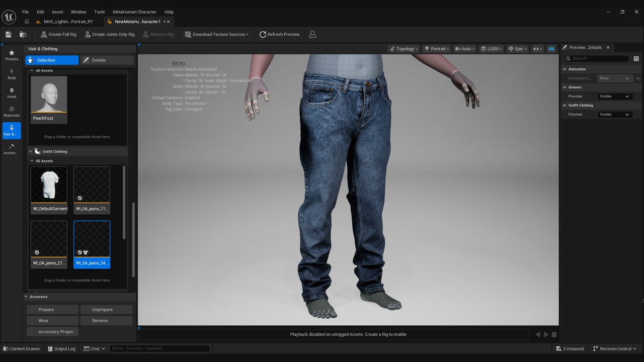Click the console command input field
This screenshot has height=362, width=644.
tap(159, 348)
